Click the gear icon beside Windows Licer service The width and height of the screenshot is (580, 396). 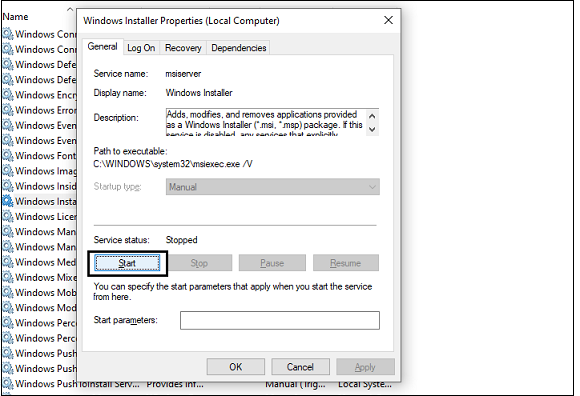8,216
